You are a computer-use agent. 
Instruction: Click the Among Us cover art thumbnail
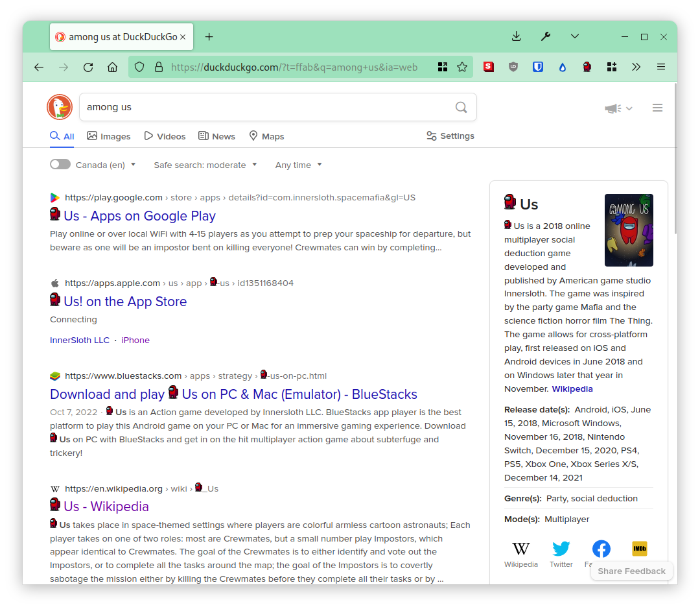click(629, 230)
